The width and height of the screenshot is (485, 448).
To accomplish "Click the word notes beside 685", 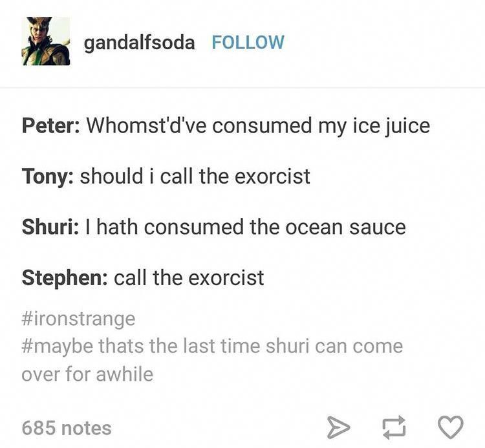I will [x=86, y=428].
